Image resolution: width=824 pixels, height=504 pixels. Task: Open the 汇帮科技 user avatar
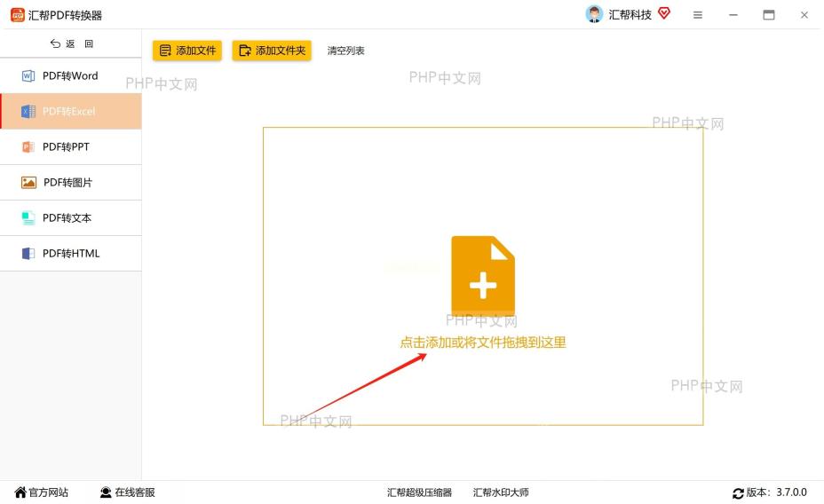click(594, 15)
